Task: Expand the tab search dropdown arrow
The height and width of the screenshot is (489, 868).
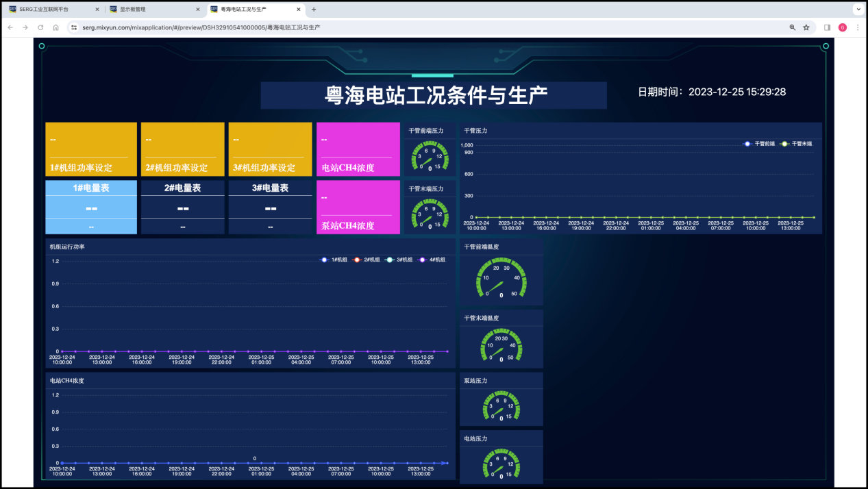Action: click(x=857, y=10)
